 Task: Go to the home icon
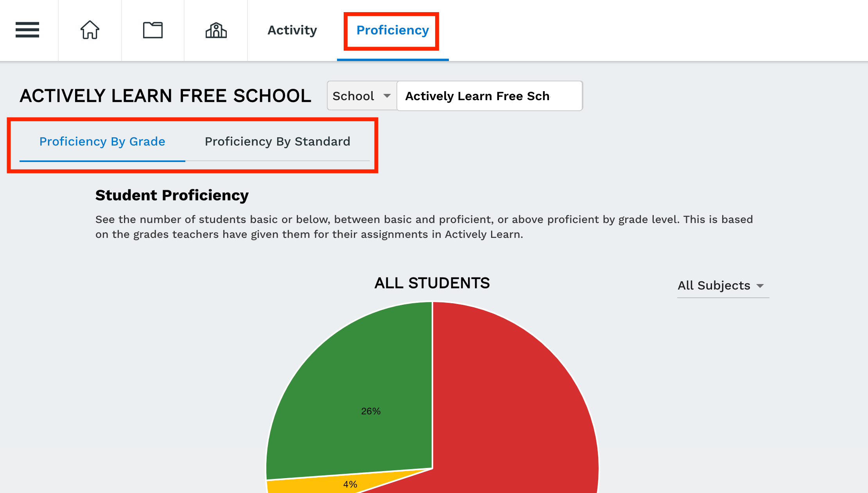click(x=90, y=30)
